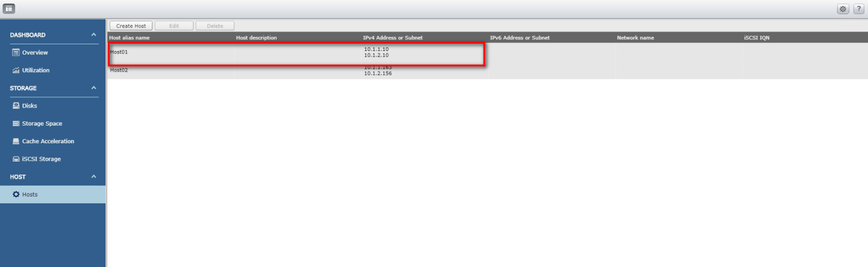Select the Hosts sidebar item

coord(53,194)
